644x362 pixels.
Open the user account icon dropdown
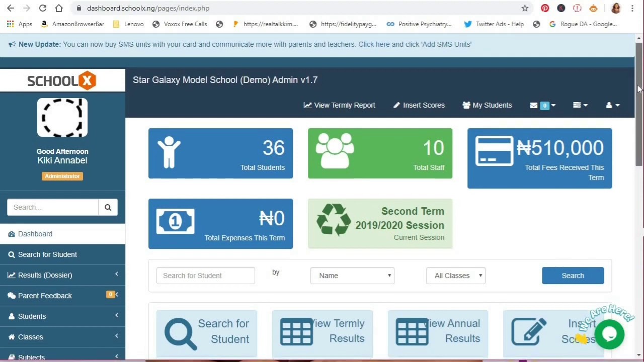pyautogui.click(x=612, y=105)
